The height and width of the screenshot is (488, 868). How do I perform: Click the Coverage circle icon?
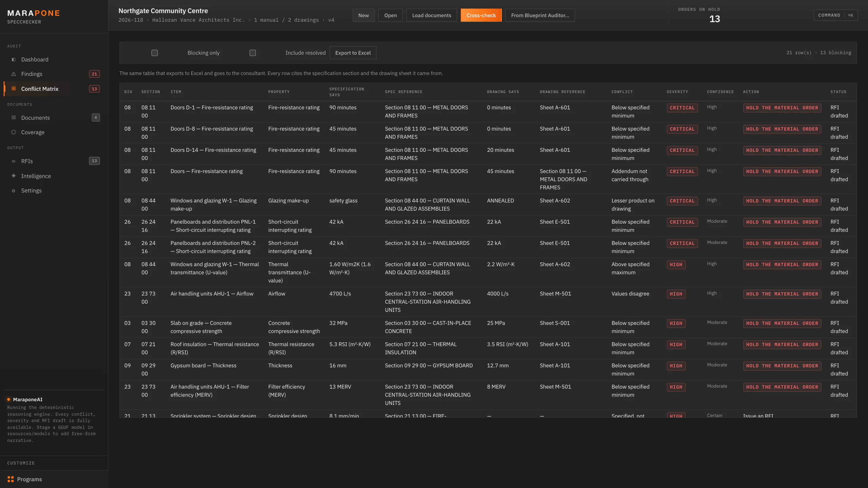click(14, 132)
